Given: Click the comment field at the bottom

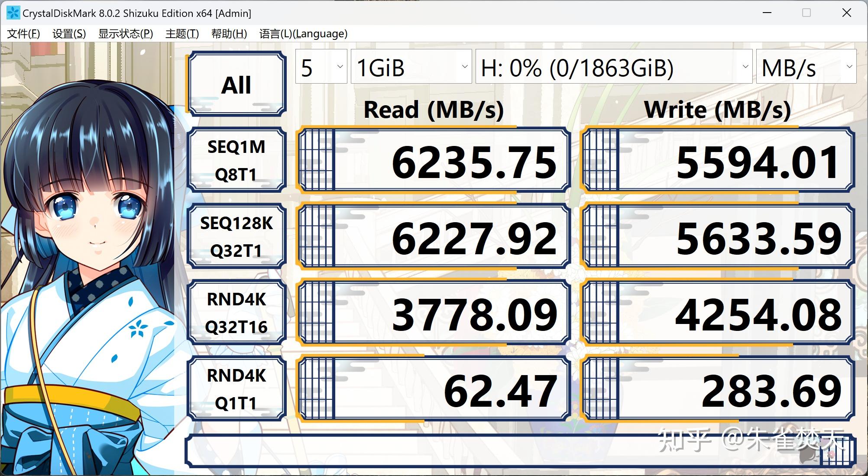Looking at the screenshot, I should tap(520, 450).
